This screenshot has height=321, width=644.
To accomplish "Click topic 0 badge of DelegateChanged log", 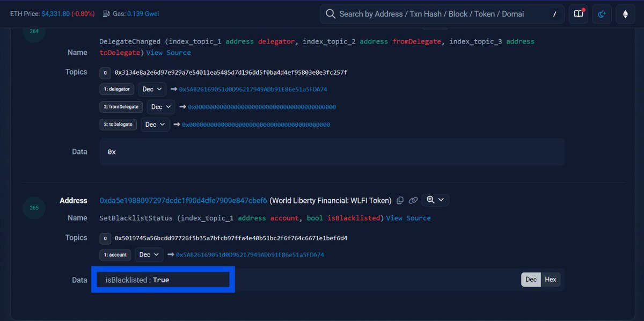I will click(105, 72).
